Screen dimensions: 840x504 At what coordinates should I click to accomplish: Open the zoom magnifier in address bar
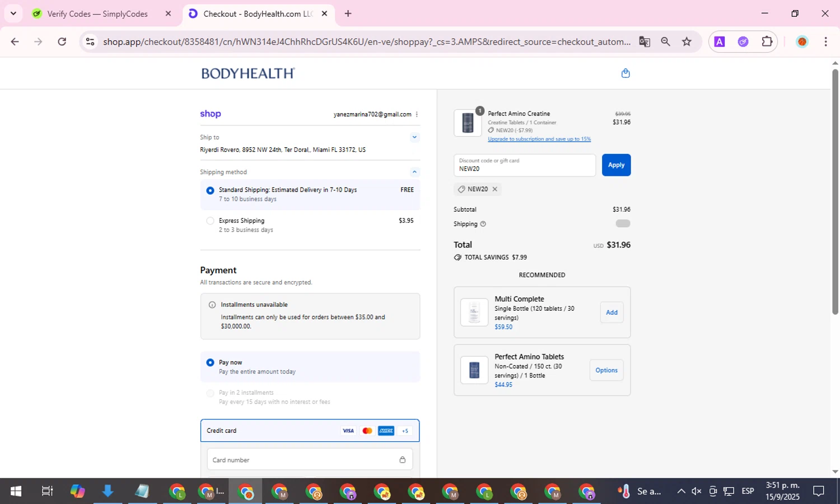(665, 41)
